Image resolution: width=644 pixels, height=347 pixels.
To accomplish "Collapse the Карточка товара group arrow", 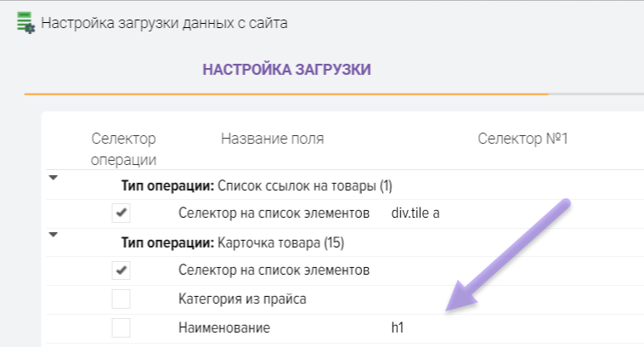I will coord(54,235).
